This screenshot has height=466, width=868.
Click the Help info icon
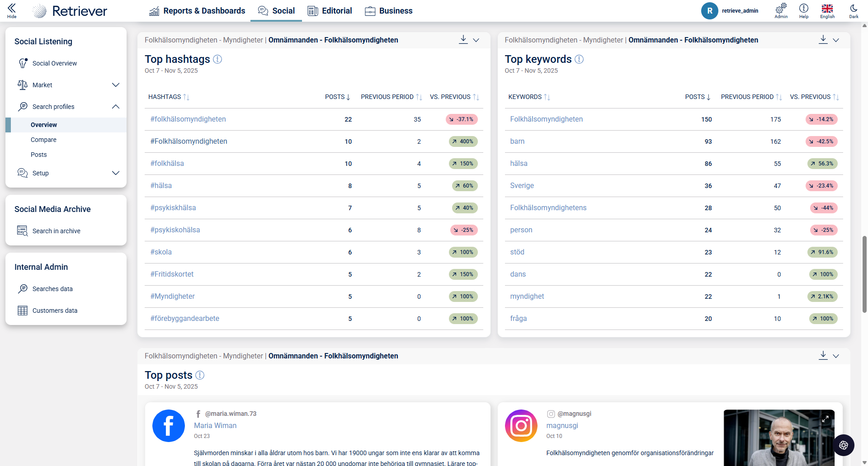click(803, 8)
